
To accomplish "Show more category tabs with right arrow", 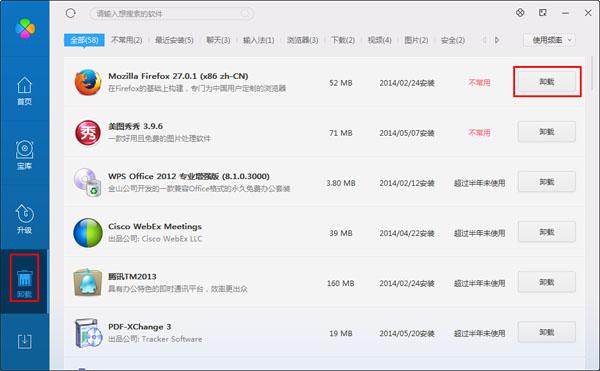I will (x=497, y=40).
